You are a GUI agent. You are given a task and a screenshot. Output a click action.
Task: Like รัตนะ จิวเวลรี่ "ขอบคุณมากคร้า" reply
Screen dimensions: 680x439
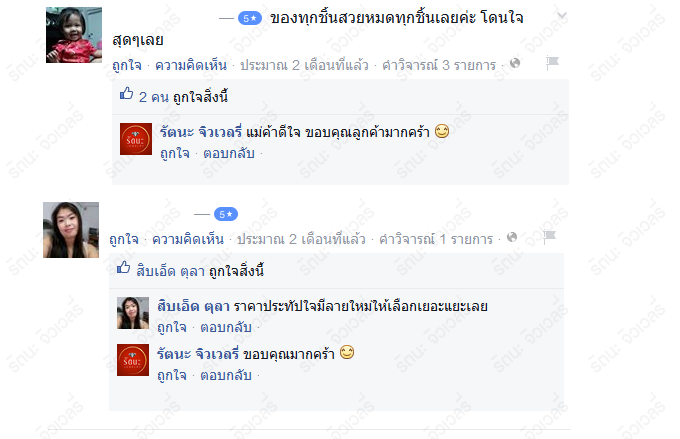click(172, 375)
